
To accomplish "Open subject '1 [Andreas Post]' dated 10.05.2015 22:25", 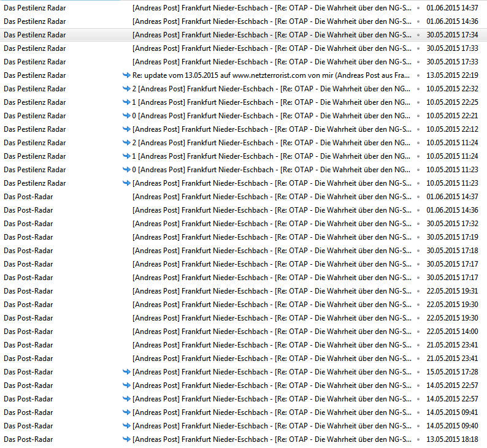I will [x=271, y=102].
